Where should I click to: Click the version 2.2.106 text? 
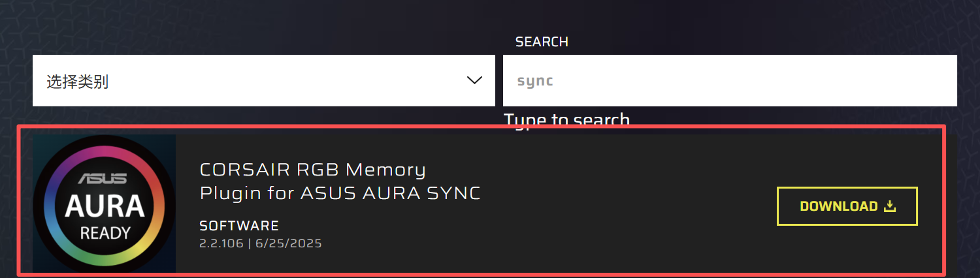click(220, 243)
